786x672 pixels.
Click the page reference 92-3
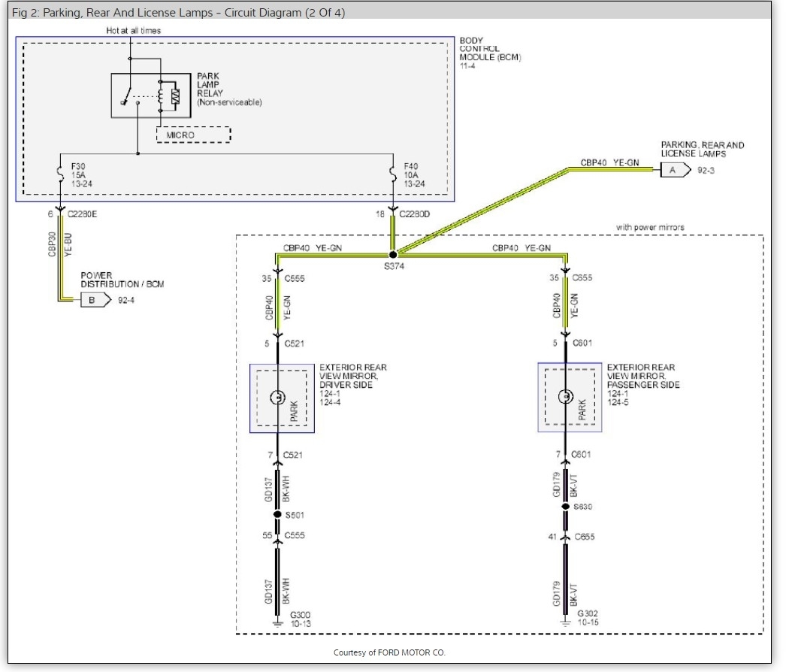click(x=706, y=171)
